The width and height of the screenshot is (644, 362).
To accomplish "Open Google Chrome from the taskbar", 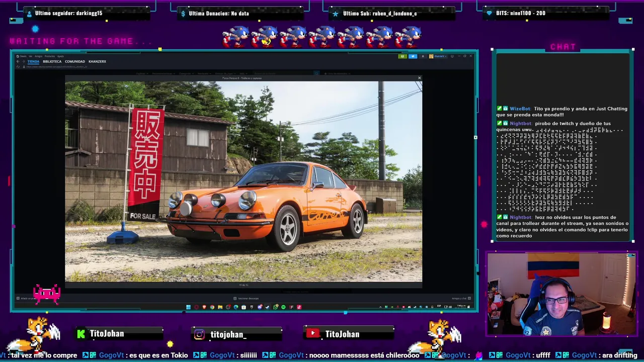I will [212, 307].
